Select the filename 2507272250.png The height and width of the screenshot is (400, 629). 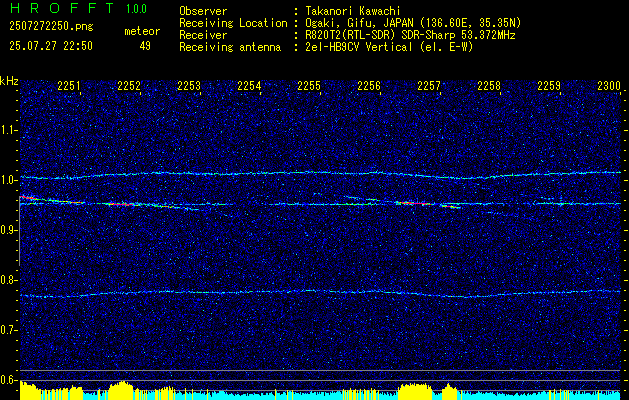51,27
